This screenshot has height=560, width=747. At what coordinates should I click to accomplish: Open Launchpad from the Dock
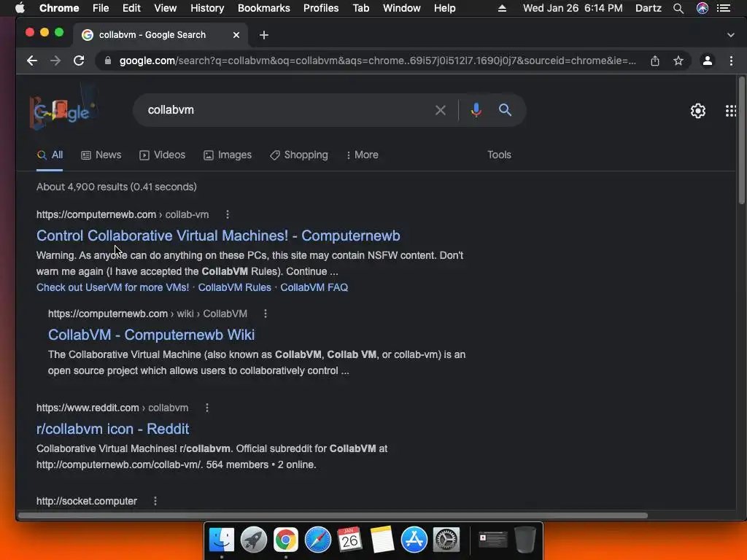[253, 540]
